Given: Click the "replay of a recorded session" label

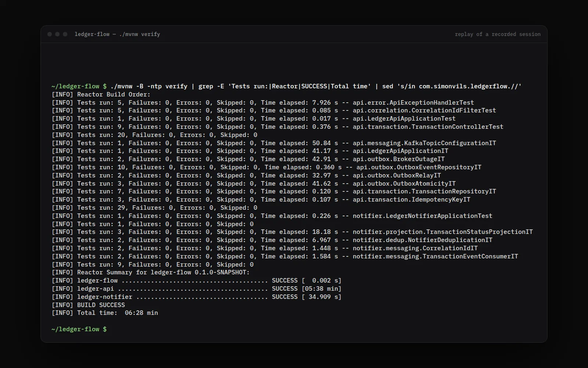Looking at the screenshot, I should point(498,34).
